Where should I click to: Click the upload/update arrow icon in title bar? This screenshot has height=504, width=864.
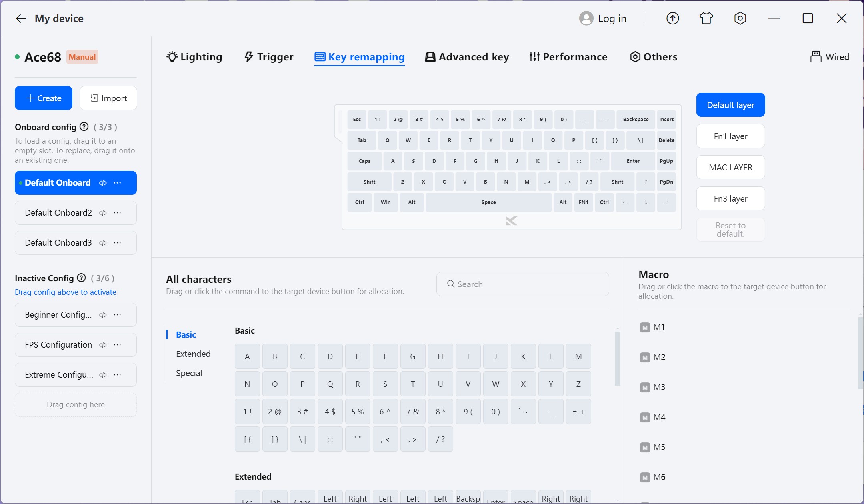click(673, 18)
